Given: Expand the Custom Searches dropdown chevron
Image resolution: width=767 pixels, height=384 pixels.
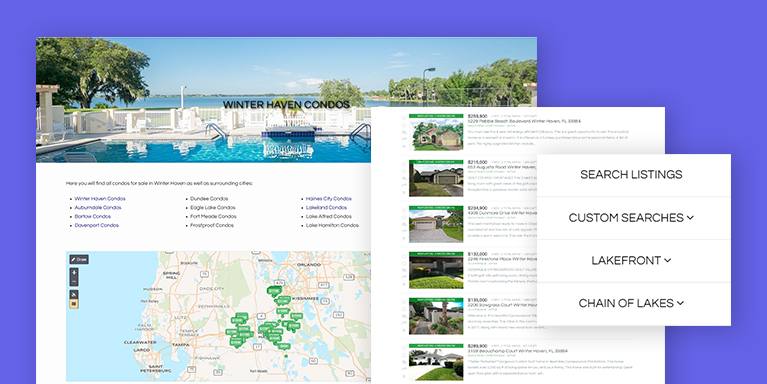Looking at the screenshot, I should pyautogui.click(x=690, y=218).
